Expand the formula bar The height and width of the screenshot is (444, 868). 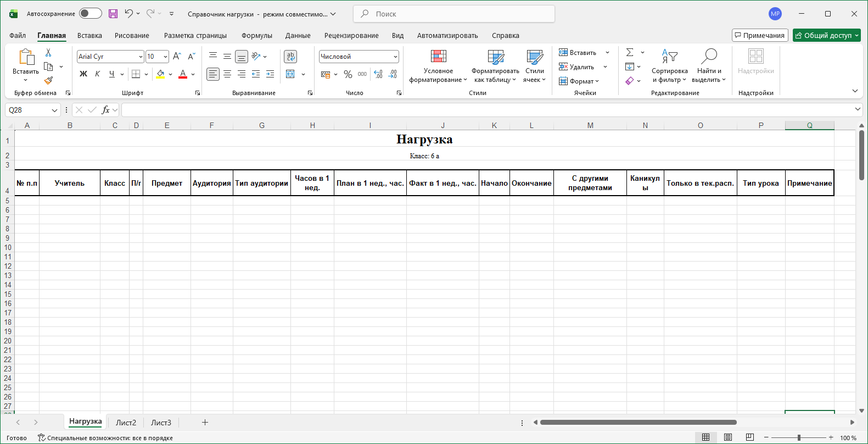coord(858,110)
